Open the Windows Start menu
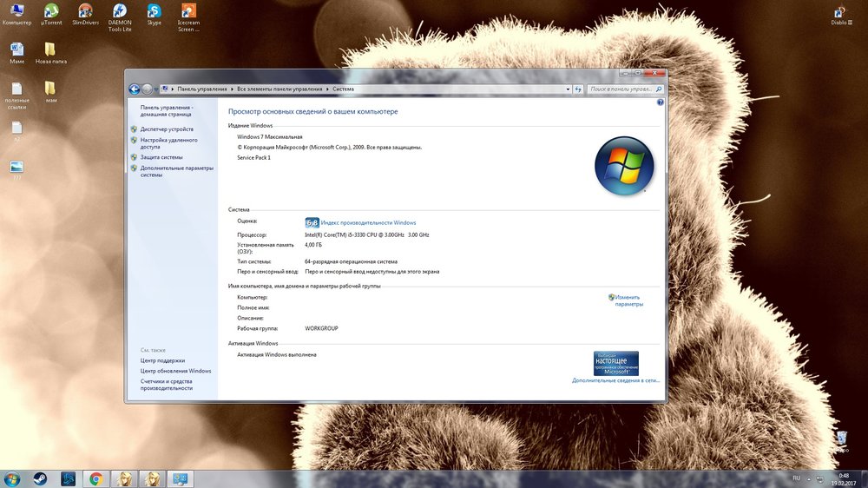868x488 pixels. 12,478
